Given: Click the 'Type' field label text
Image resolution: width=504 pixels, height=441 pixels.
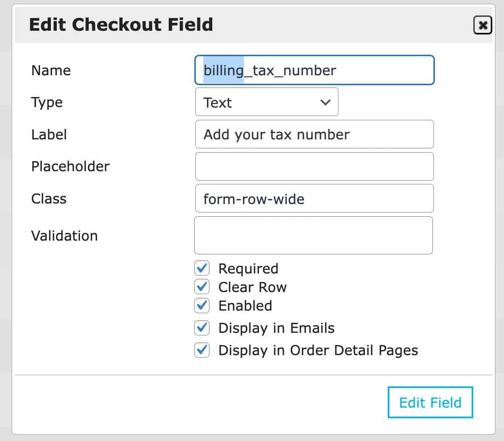Looking at the screenshot, I should [47, 102].
